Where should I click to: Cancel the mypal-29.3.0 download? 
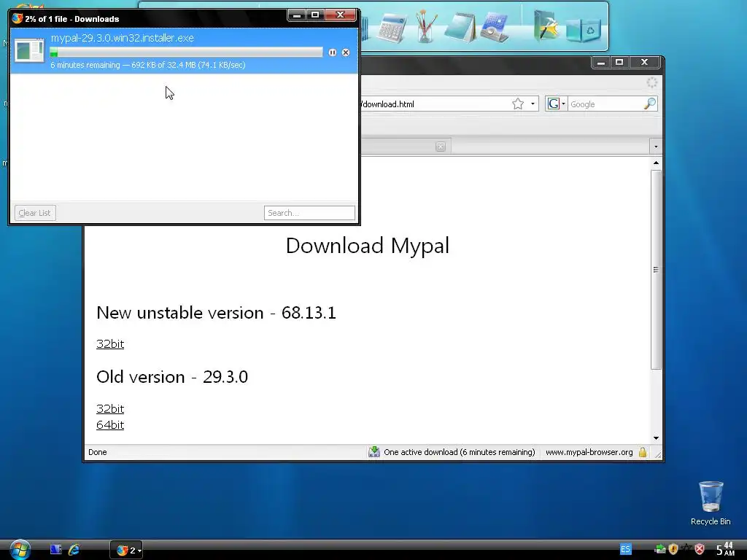(346, 52)
